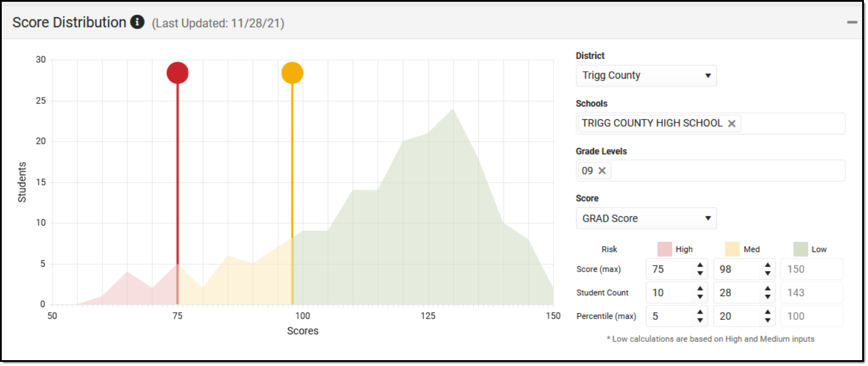Remove TRIGG COUNTY HIGH SCHOOL tag
This screenshot has height=366, width=868.
[x=732, y=123]
